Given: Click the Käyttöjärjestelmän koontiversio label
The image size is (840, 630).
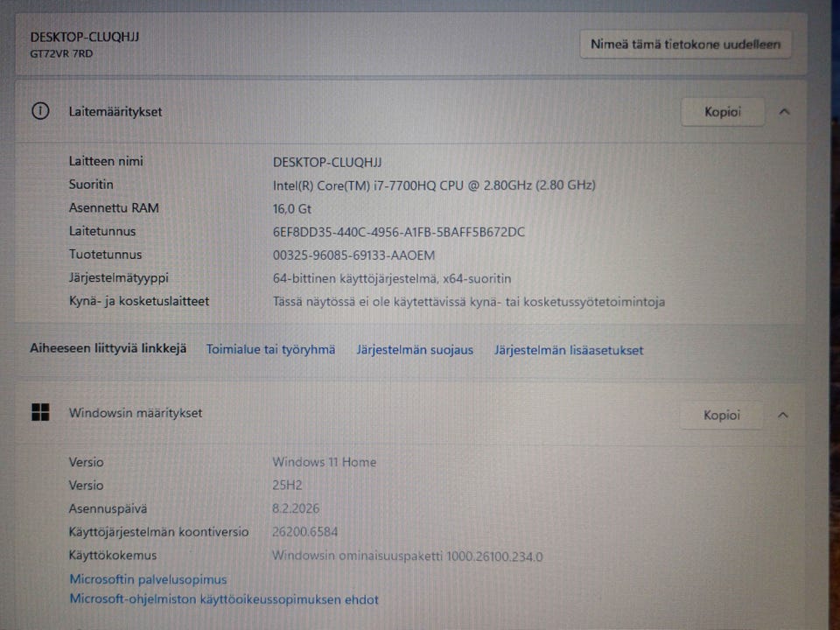Looking at the screenshot, I should click(x=158, y=532).
